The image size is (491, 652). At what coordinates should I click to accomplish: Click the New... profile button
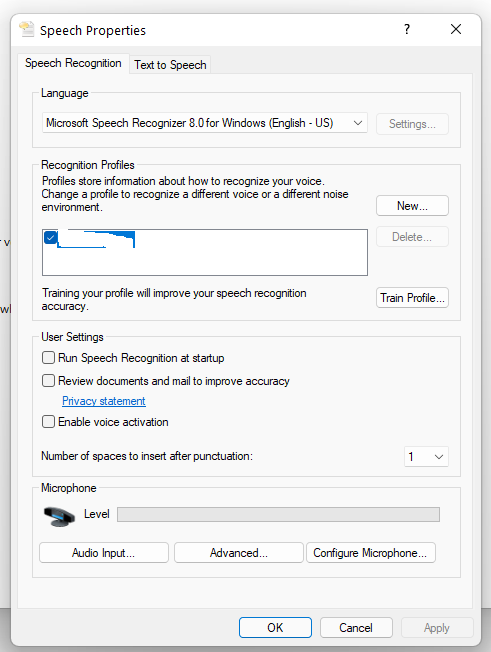coord(412,206)
